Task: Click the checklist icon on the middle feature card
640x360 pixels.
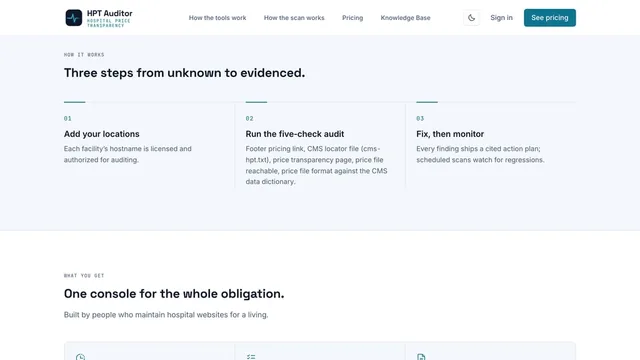Action: [251, 357]
